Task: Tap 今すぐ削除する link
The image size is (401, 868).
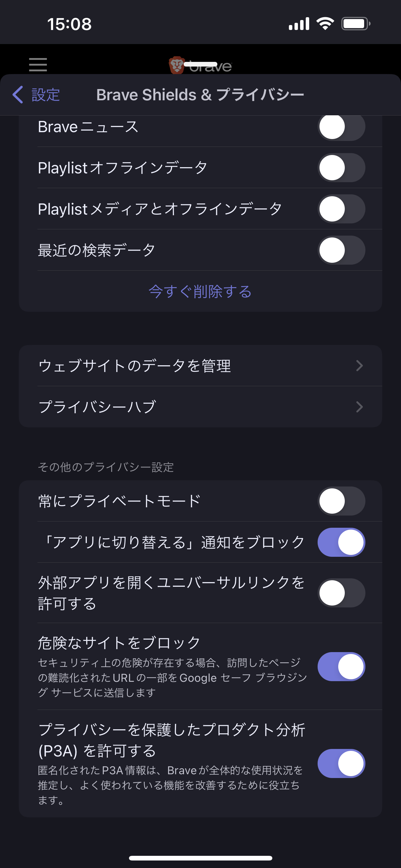Action: [200, 292]
